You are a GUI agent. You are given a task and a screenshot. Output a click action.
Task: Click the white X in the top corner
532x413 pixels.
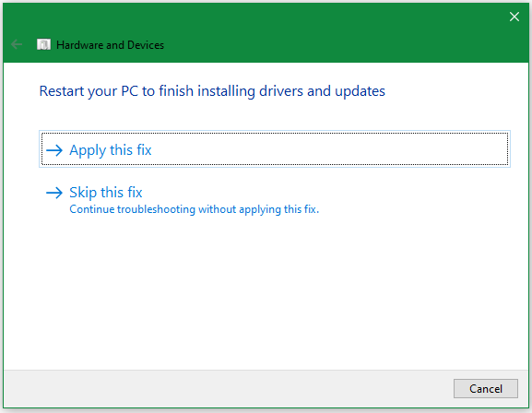(x=514, y=17)
